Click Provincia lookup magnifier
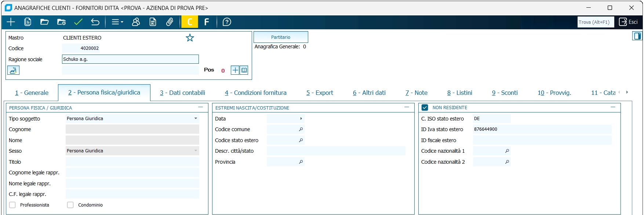644x215 pixels. [301, 162]
